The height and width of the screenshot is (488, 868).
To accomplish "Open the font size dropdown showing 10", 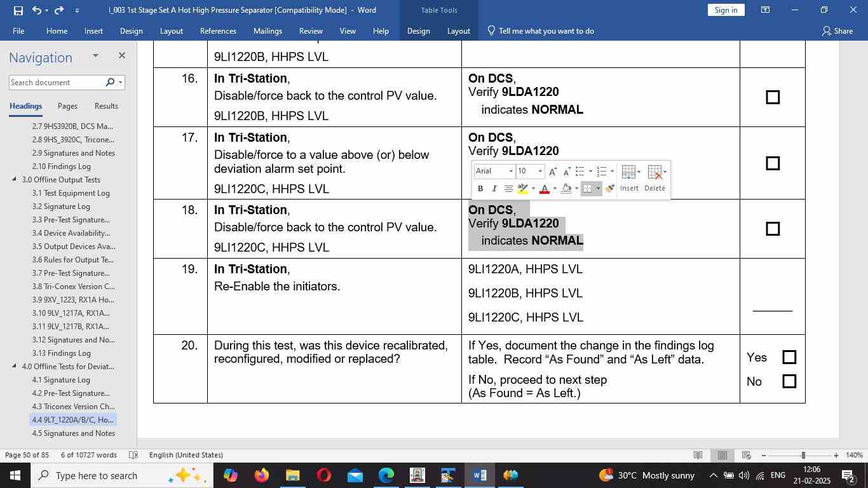I will (540, 172).
